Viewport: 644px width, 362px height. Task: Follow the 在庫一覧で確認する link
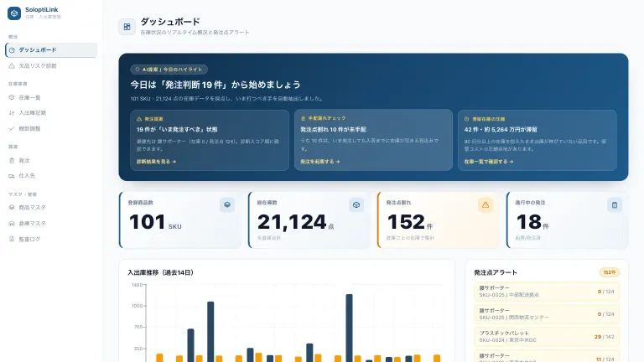(489, 162)
